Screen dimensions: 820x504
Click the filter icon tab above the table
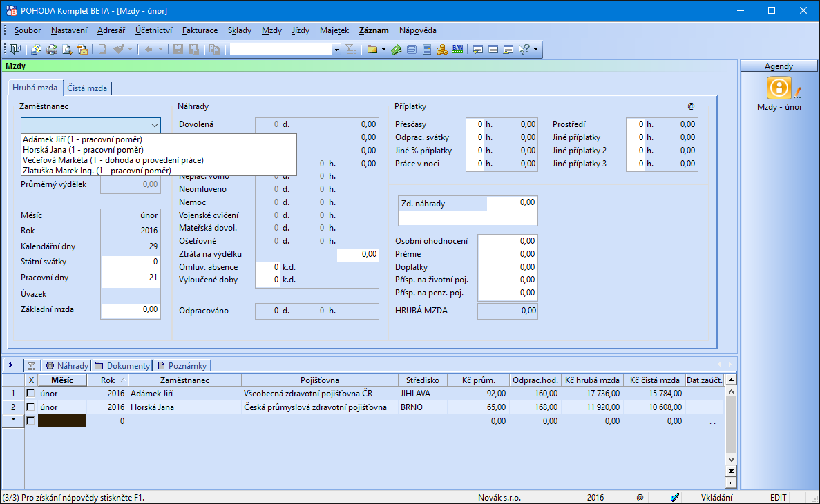pos(31,366)
